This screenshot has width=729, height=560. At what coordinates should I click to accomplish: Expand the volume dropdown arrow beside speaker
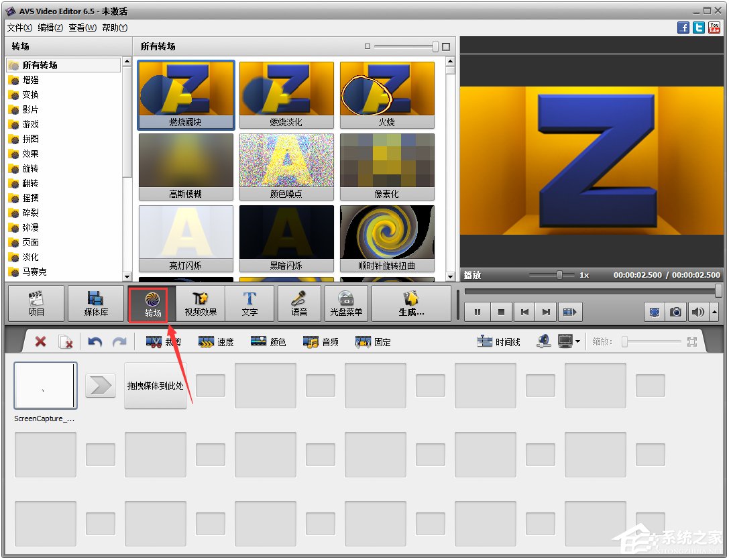pyautogui.click(x=713, y=312)
